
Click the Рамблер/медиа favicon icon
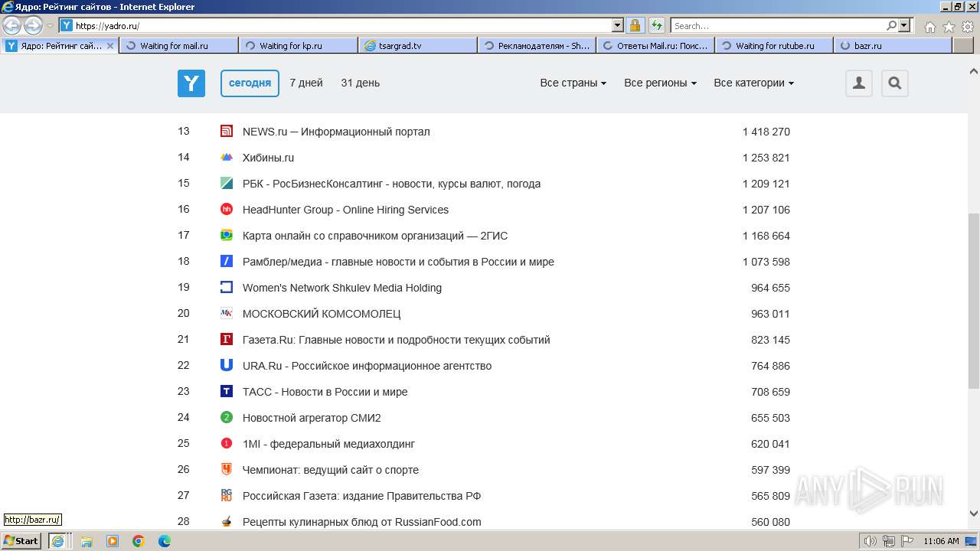click(227, 262)
